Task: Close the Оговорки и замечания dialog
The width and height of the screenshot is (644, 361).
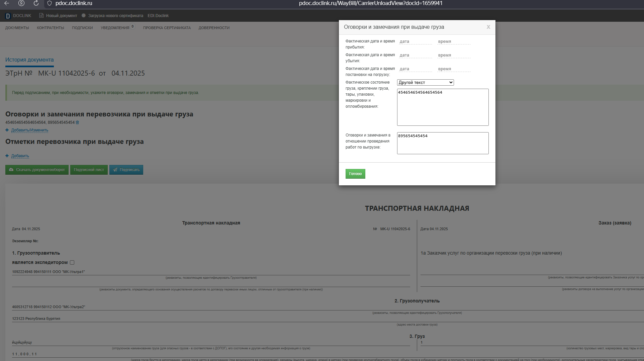Action: (488, 27)
